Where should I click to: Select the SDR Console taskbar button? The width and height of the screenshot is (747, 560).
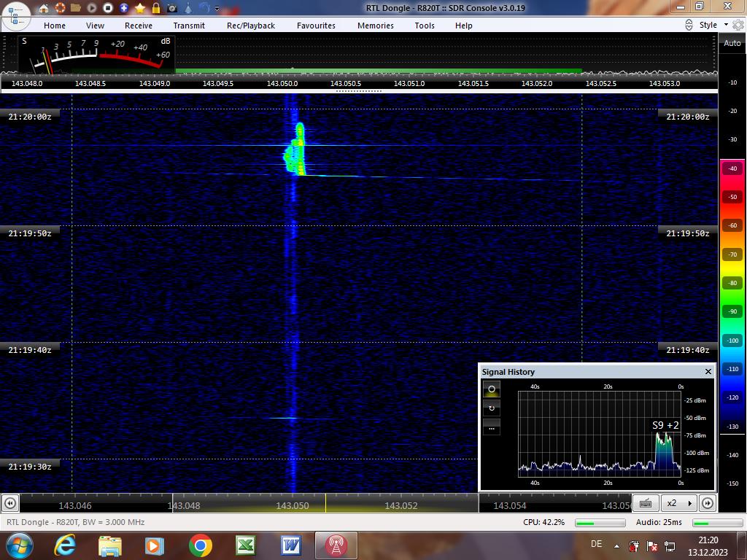336,545
